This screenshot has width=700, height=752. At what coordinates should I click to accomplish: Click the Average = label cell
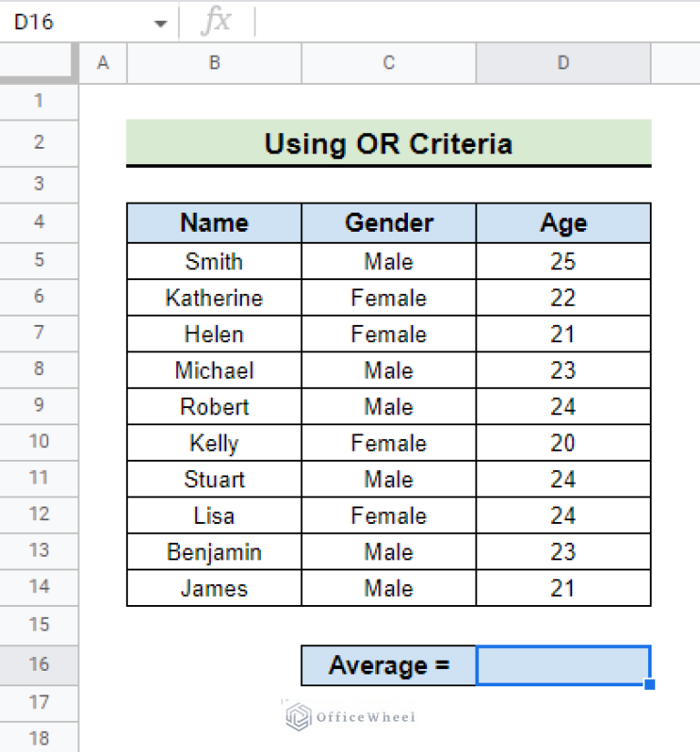point(388,665)
